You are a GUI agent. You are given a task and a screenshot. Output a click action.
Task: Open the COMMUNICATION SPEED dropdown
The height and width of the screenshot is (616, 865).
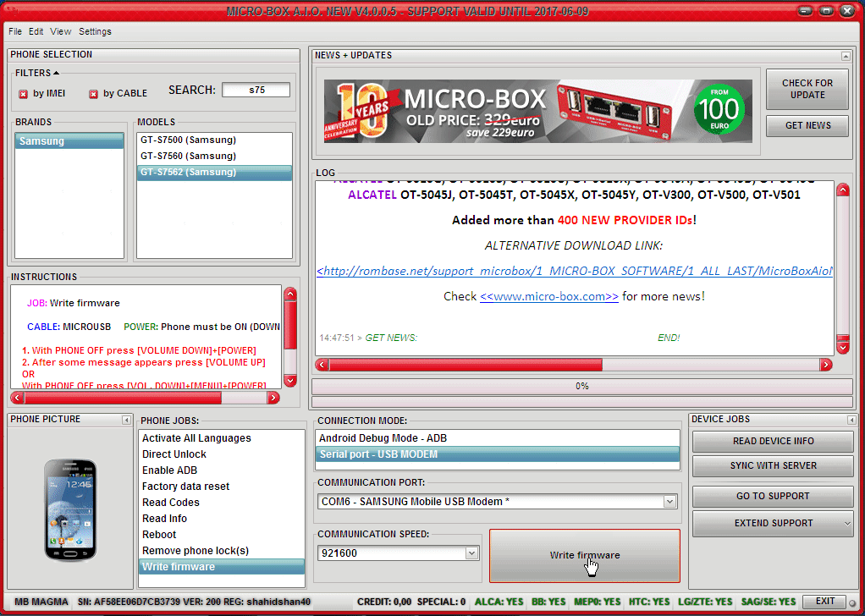471,553
